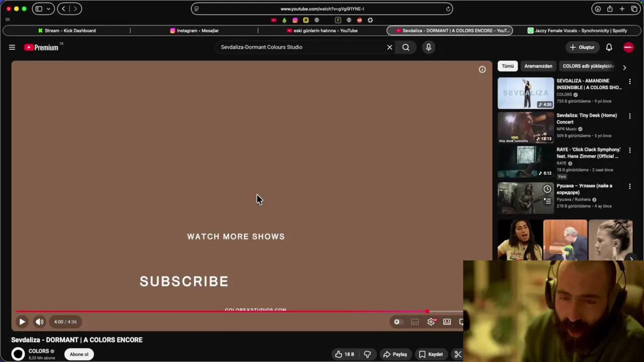The image size is (644, 362).
Task: Open the first Shorts thumbnail with singing woman
Action: pyautogui.click(x=520, y=240)
